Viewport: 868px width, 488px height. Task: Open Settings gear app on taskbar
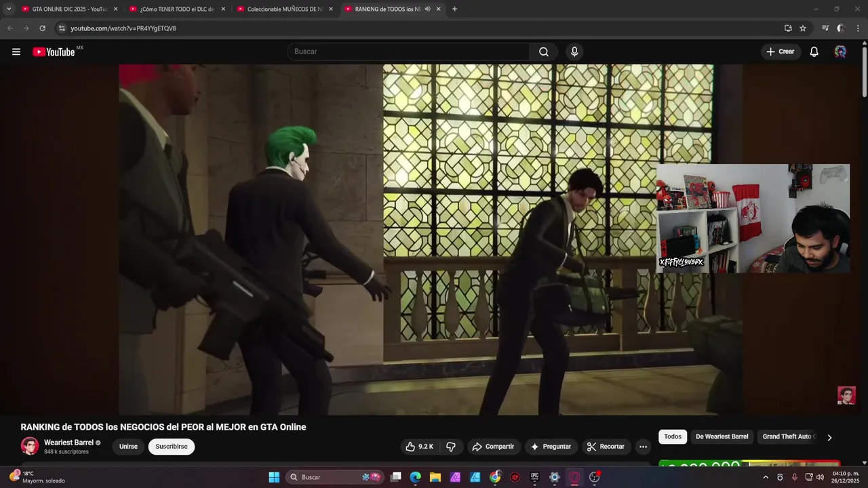coord(555,477)
